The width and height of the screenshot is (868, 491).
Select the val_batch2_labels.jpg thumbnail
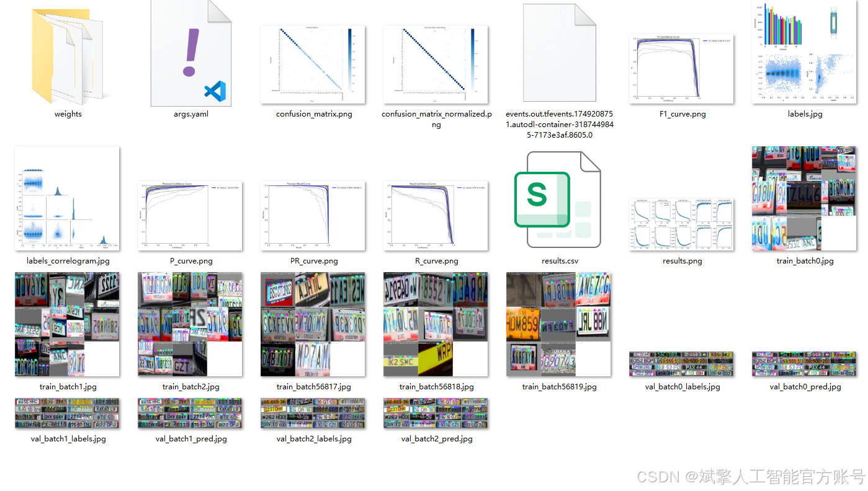coord(313,414)
